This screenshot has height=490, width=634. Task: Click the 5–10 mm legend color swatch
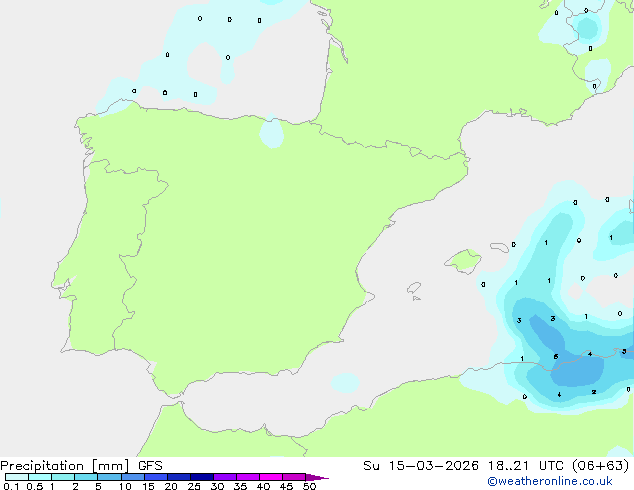tap(109, 477)
